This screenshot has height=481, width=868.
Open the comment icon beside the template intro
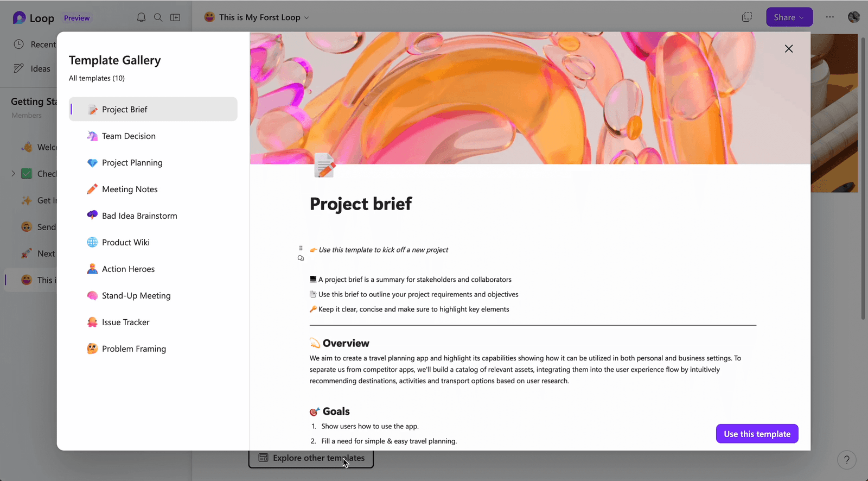pos(301,258)
